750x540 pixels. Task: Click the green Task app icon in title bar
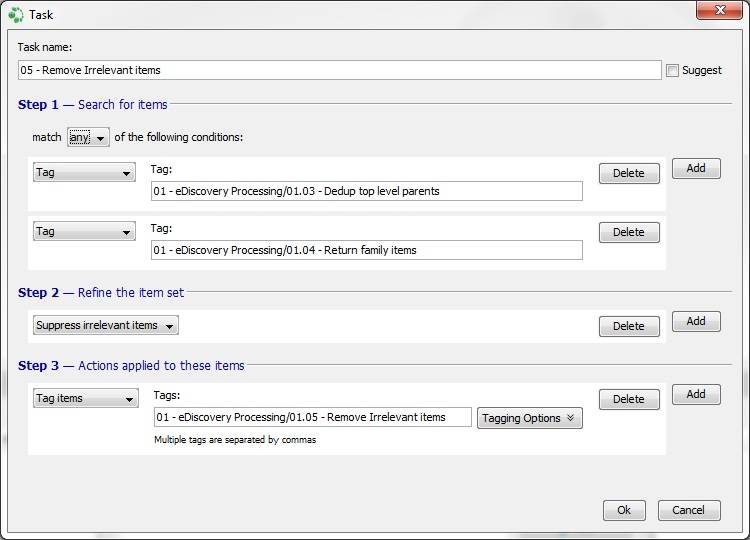coord(15,14)
